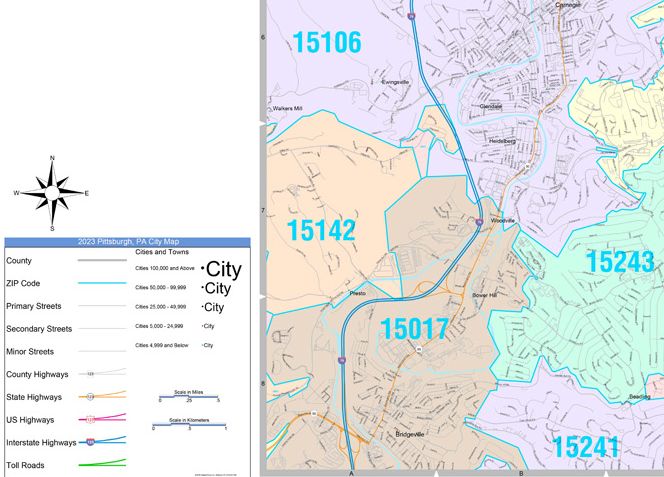Select the Heidelberg town label
Image resolution: width=664 pixels, height=477 pixels.
501,142
